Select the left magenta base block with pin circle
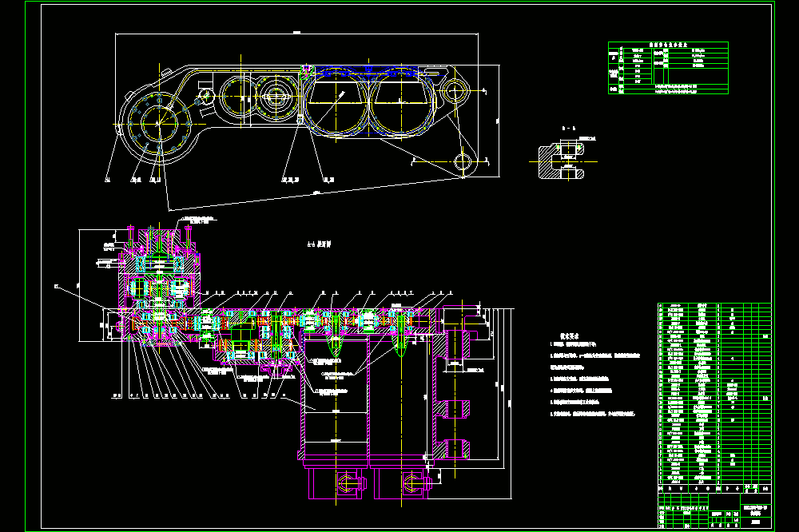 (336, 483)
